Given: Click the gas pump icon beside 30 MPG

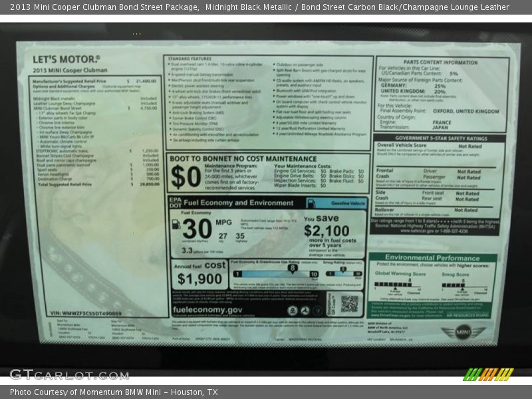Looking at the screenshot, I should point(176,229).
